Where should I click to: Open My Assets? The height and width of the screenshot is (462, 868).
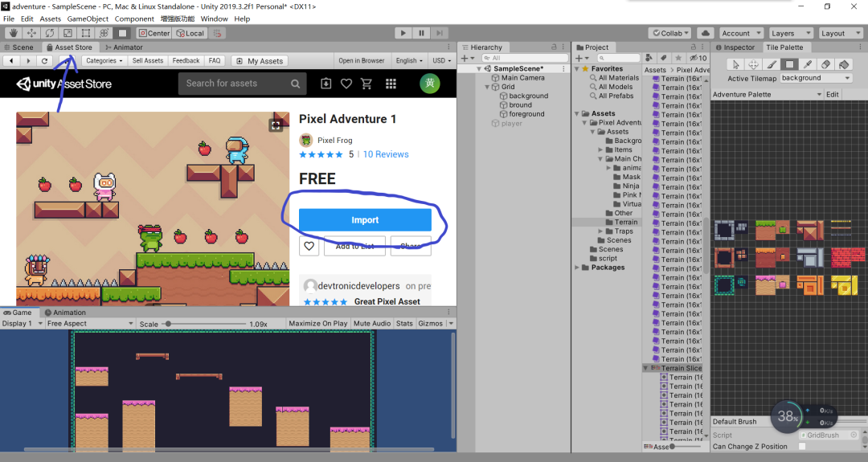pos(260,61)
